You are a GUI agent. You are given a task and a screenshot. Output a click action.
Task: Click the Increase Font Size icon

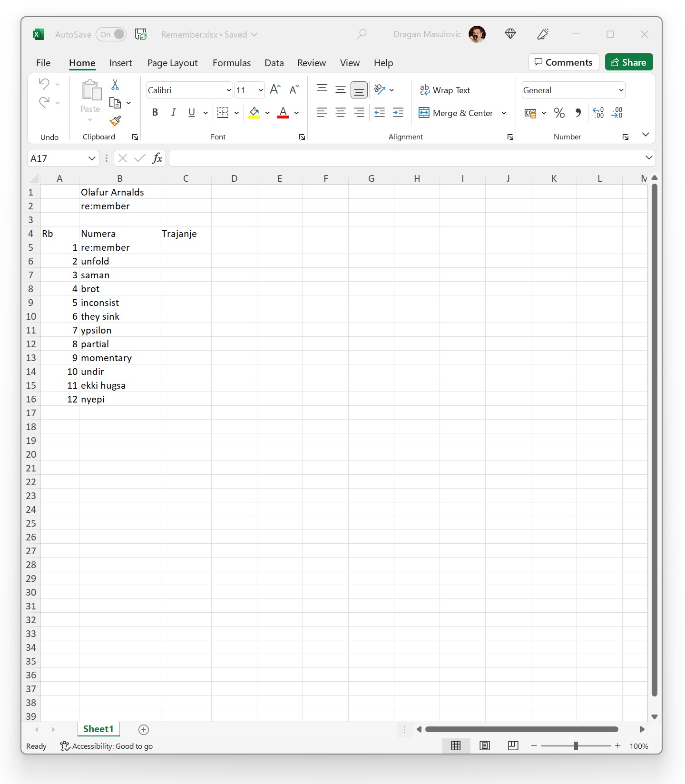coord(275,90)
